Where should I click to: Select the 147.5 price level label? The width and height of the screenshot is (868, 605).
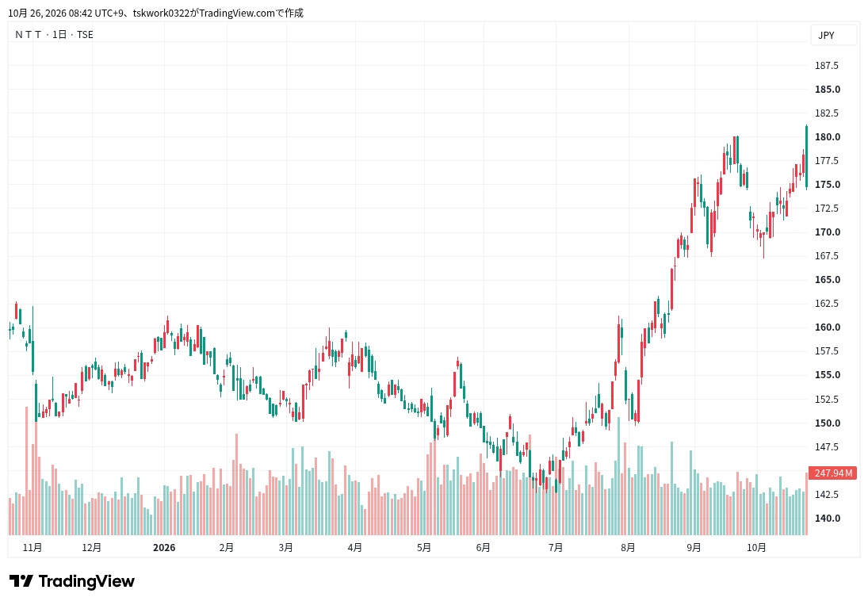(x=827, y=446)
